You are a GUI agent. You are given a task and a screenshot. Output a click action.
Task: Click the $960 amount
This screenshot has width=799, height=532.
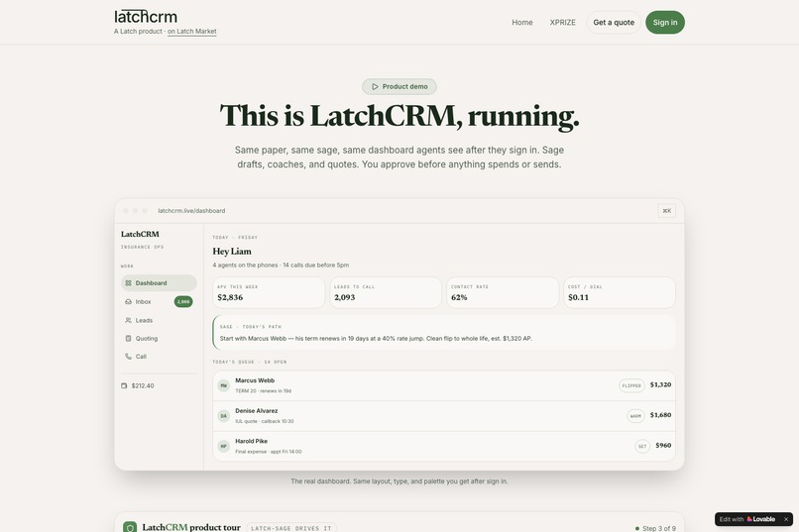(x=663, y=446)
